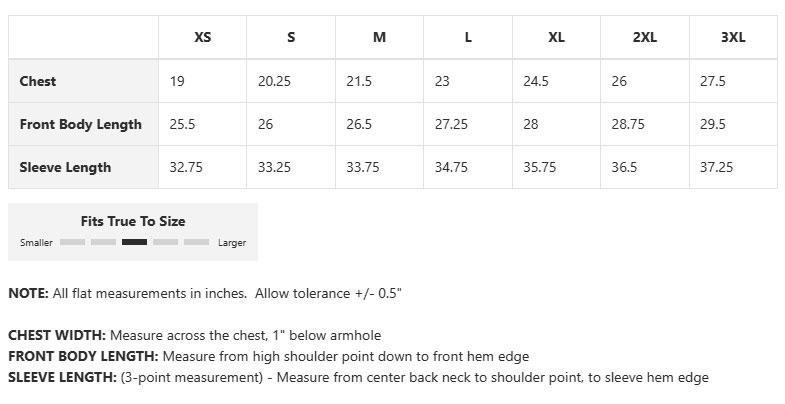Select the Front Body Length row label
The width and height of the screenshot is (785, 404).
coord(81,125)
